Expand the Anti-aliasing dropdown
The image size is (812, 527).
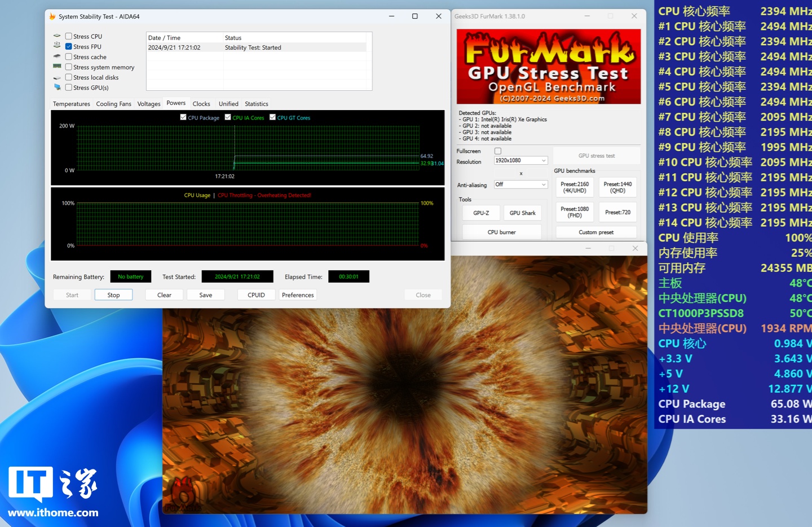[520, 185]
